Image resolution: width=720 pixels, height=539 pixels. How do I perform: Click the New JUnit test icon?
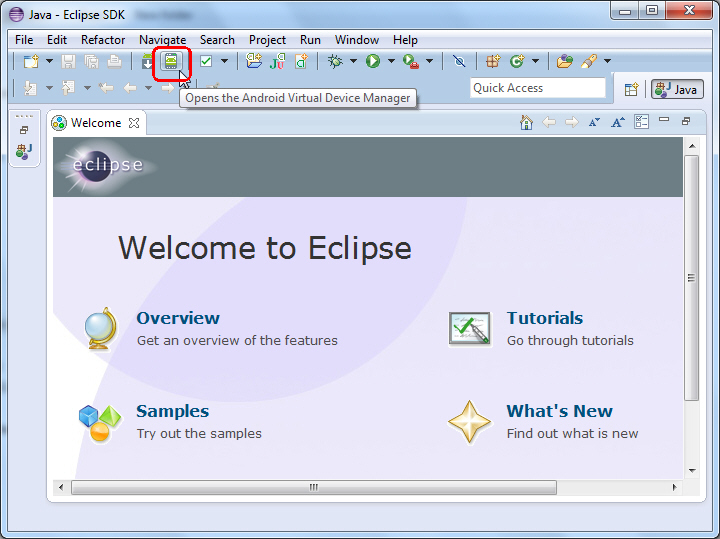[x=277, y=61]
